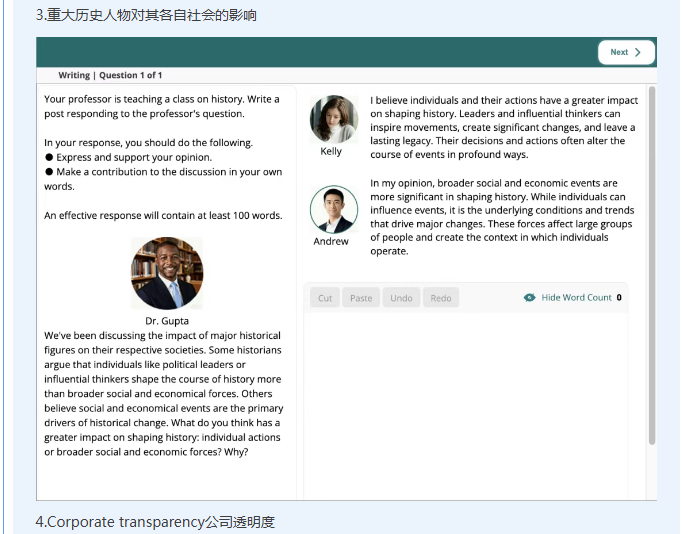Image resolution: width=684 pixels, height=534 pixels.
Task: Toggle the Hide Word Count eye icon
Action: pyautogui.click(x=530, y=298)
